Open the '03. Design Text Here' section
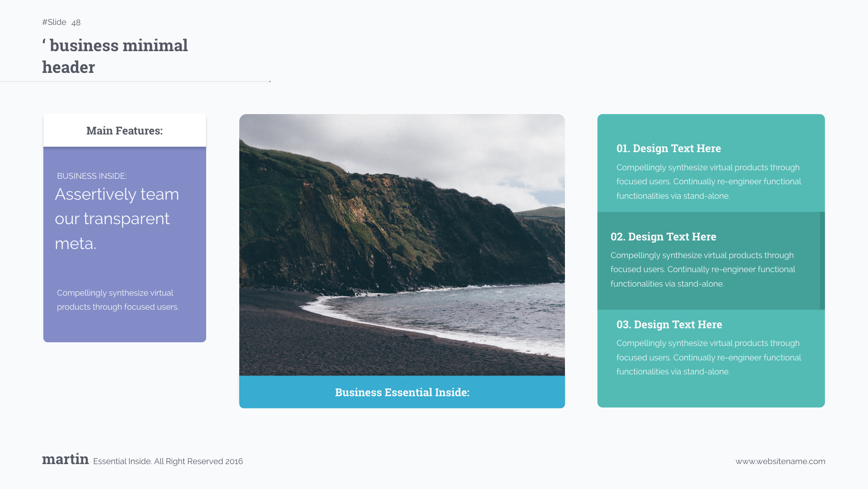The width and height of the screenshot is (868, 489). tap(669, 324)
